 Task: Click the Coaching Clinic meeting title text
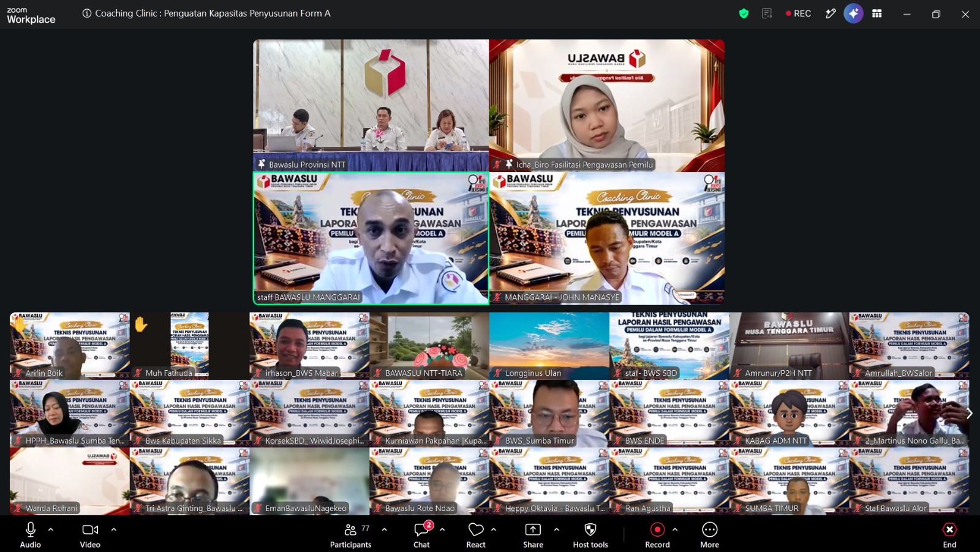[x=213, y=13]
